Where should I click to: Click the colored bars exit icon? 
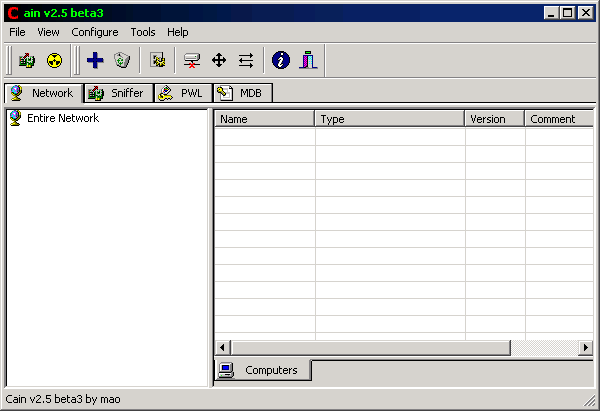(308, 61)
